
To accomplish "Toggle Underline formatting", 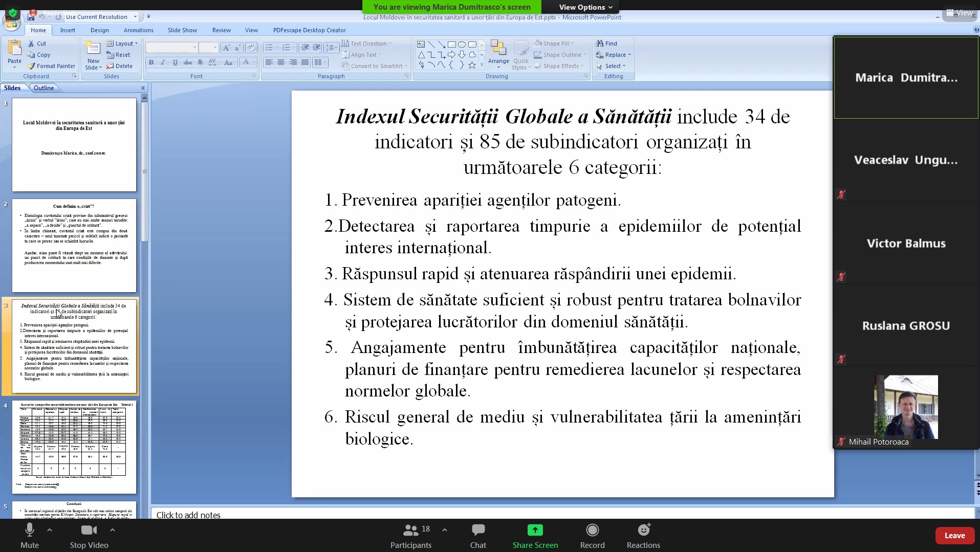I will tap(175, 62).
